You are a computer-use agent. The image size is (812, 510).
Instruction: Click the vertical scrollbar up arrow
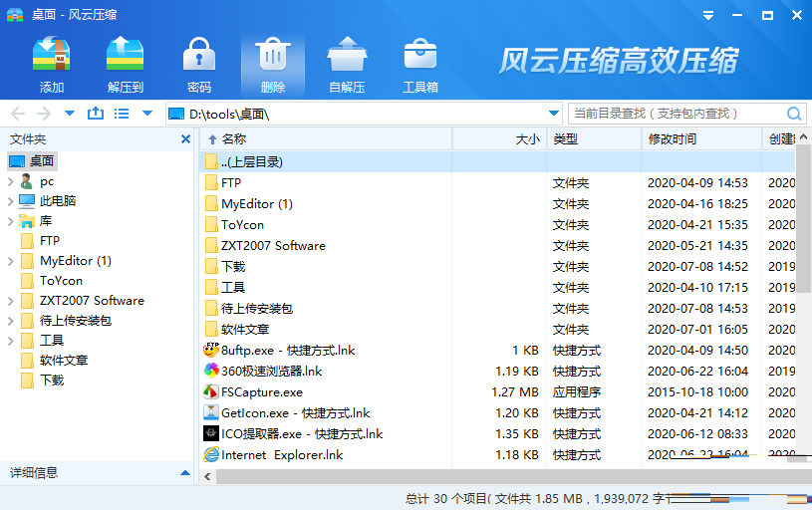[x=803, y=136]
